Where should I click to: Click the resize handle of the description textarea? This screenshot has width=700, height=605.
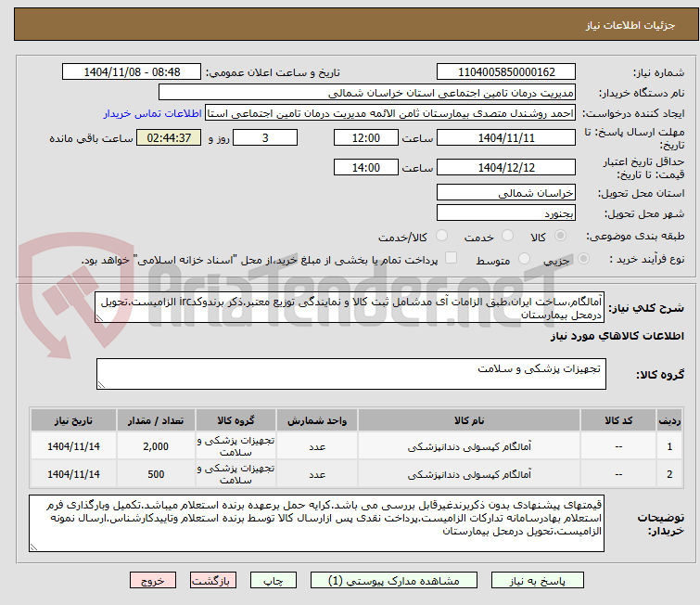pyautogui.click(x=99, y=317)
